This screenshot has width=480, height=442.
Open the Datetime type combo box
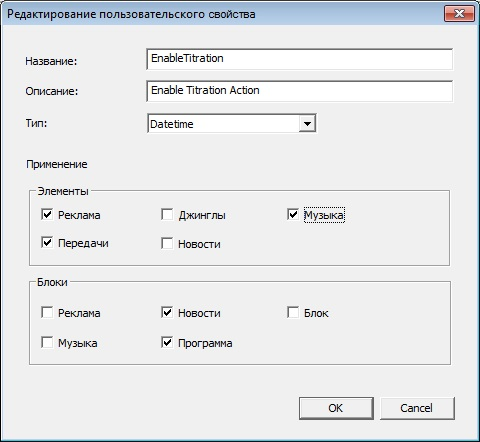[x=232, y=124]
